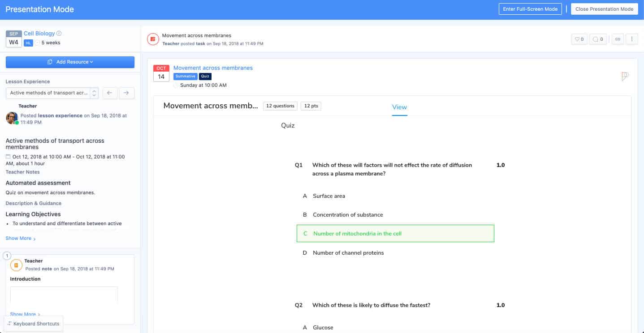This screenshot has height=333, width=644.
Task: Click the info icon beside Cell Biology
Action: coord(59,34)
